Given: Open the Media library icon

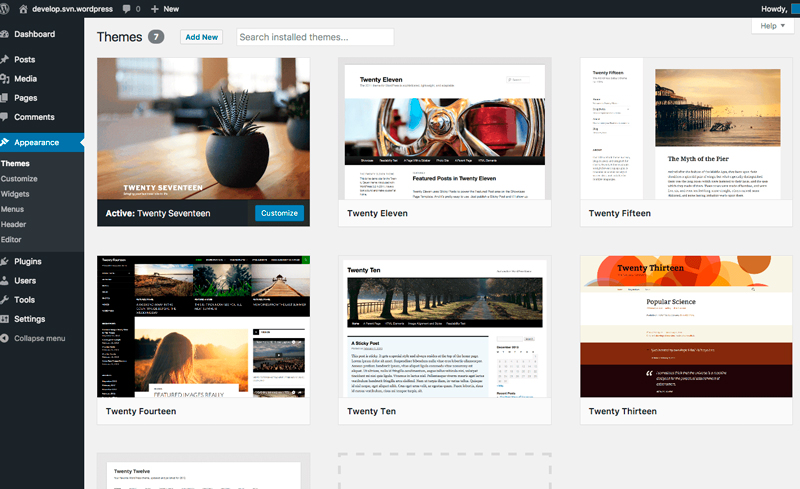Looking at the screenshot, I should tap(6, 79).
